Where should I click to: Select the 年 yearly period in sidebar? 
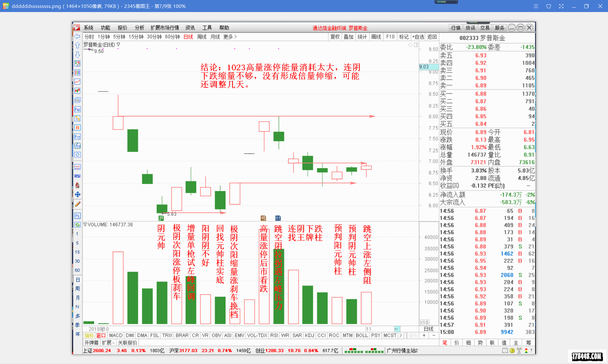click(x=77, y=334)
